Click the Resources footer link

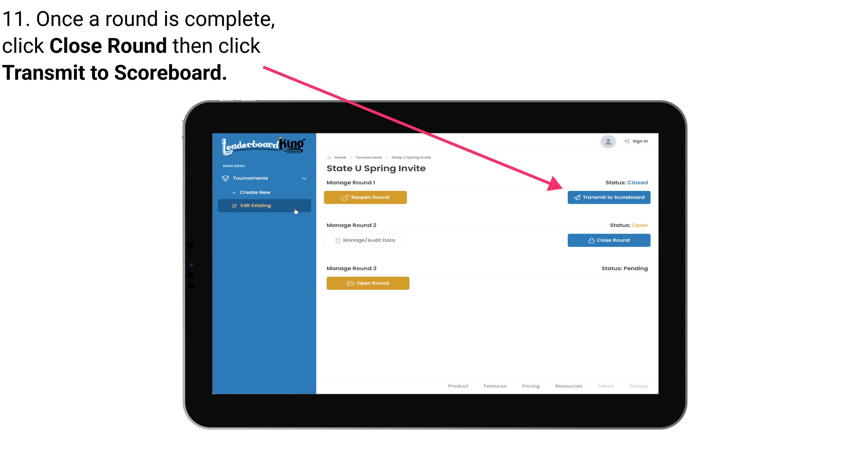click(568, 386)
